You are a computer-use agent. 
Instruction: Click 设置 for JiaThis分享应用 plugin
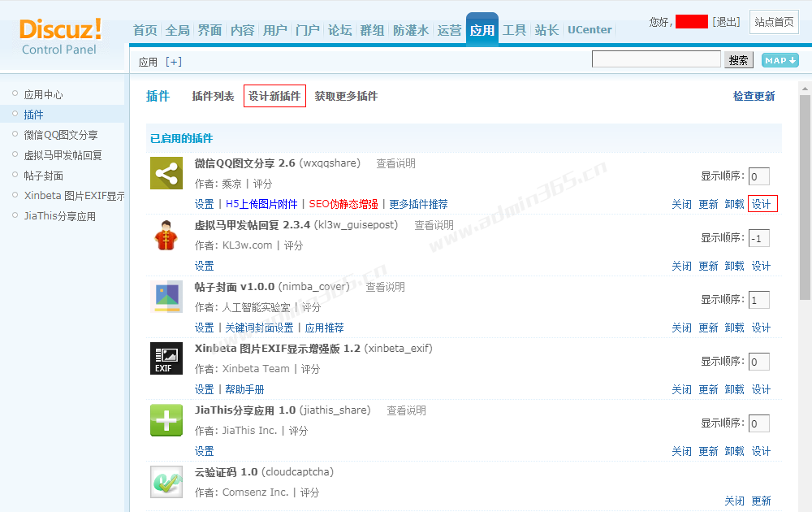coord(204,451)
